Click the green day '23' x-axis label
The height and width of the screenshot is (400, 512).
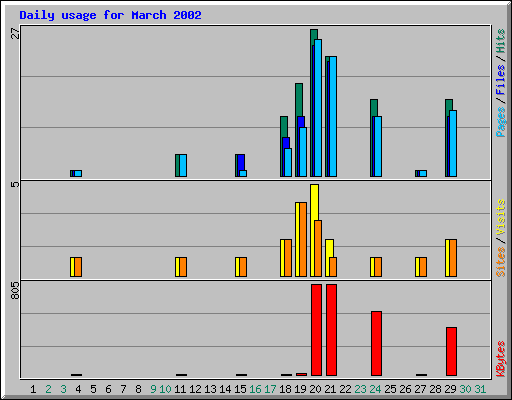(x=360, y=389)
